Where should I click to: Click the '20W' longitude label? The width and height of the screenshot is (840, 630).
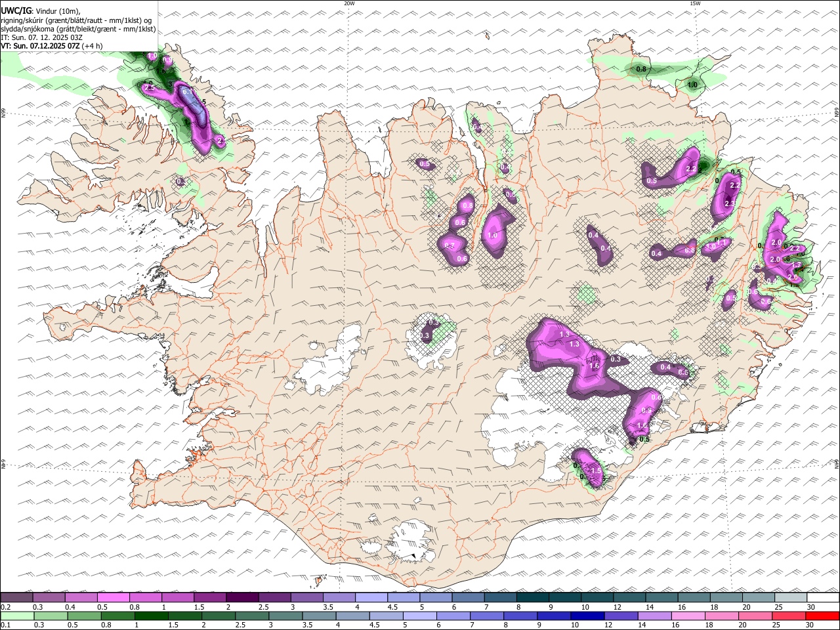tap(349, 3)
